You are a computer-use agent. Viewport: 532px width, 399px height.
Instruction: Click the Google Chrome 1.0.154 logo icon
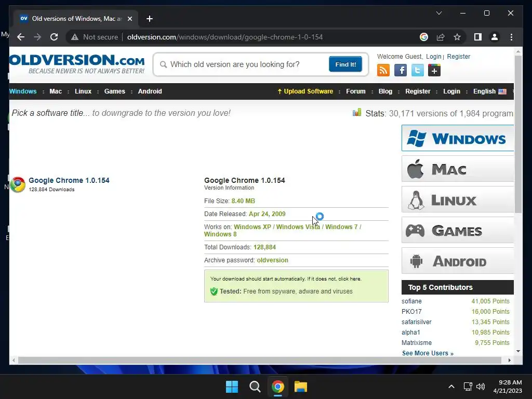click(18, 184)
